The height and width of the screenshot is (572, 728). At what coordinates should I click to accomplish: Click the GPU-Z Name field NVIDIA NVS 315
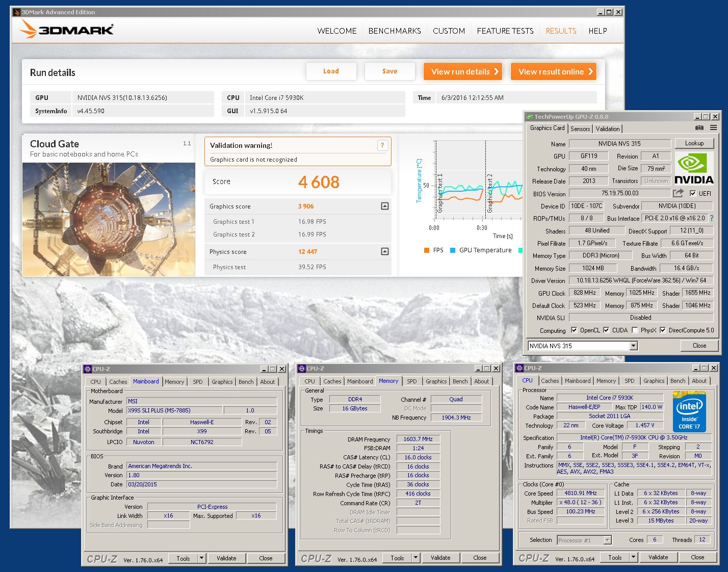coord(620,144)
